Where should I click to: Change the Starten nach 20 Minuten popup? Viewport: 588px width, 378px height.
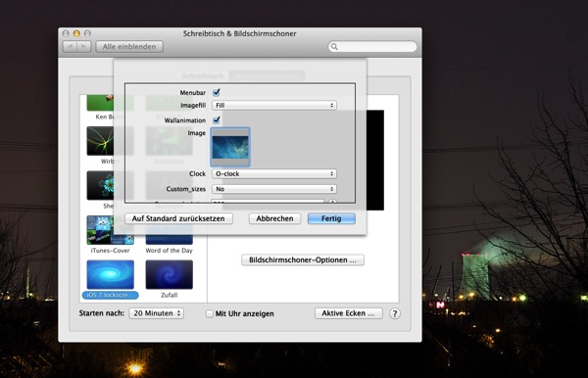157,313
